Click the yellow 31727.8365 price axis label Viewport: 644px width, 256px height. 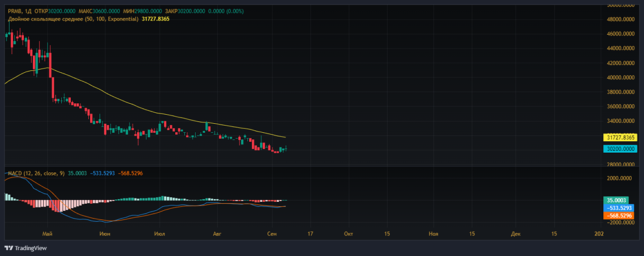coord(620,137)
